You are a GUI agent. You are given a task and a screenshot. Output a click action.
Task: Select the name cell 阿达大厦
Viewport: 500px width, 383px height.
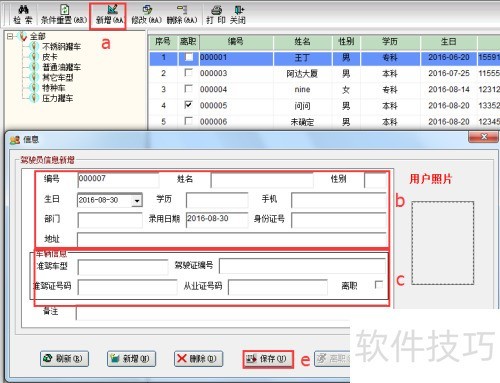click(302, 73)
